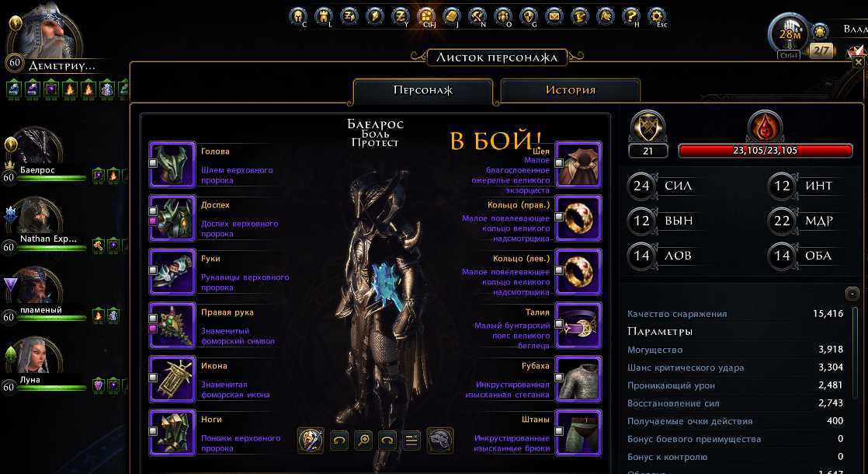Image resolution: width=868 pixels, height=474 pixels.
Task: Open the mail envelope icon in top bar
Action: pos(554,16)
